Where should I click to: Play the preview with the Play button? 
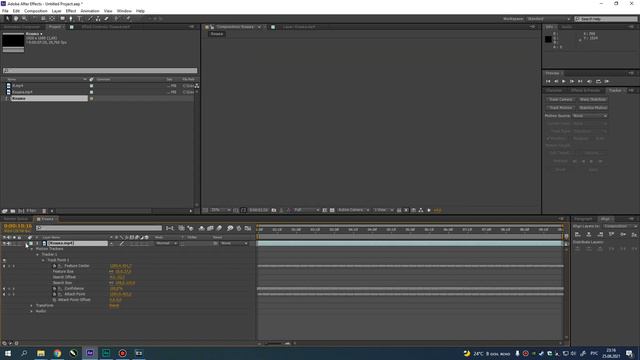tap(564, 82)
